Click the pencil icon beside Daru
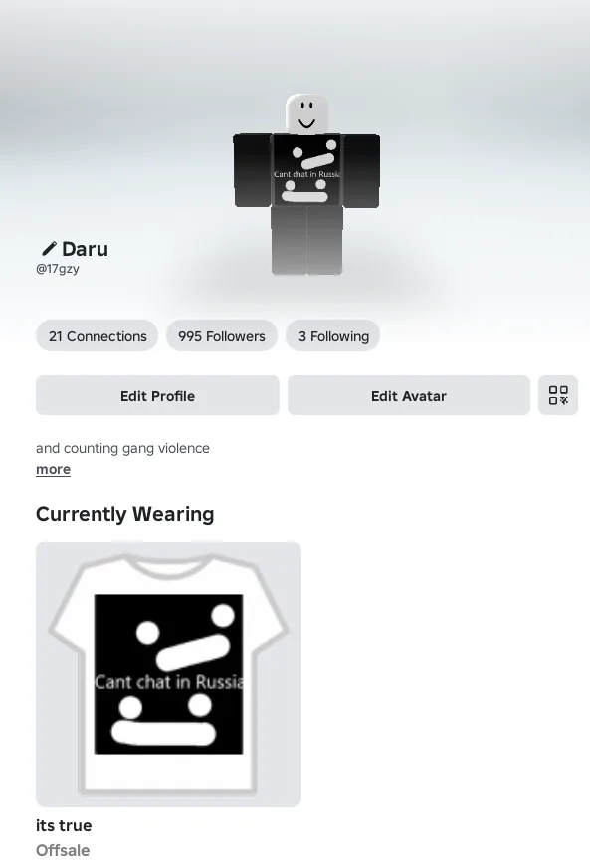 (49, 249)
